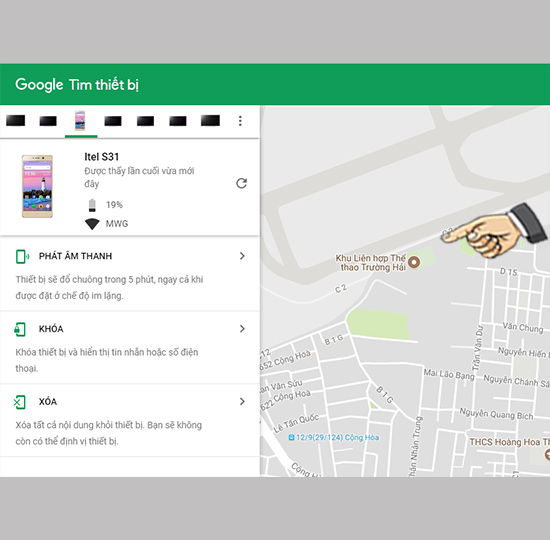Click the THCS Hoàng Hoa map label
This screenshot has width=550, height=540.
click(509, 442)
